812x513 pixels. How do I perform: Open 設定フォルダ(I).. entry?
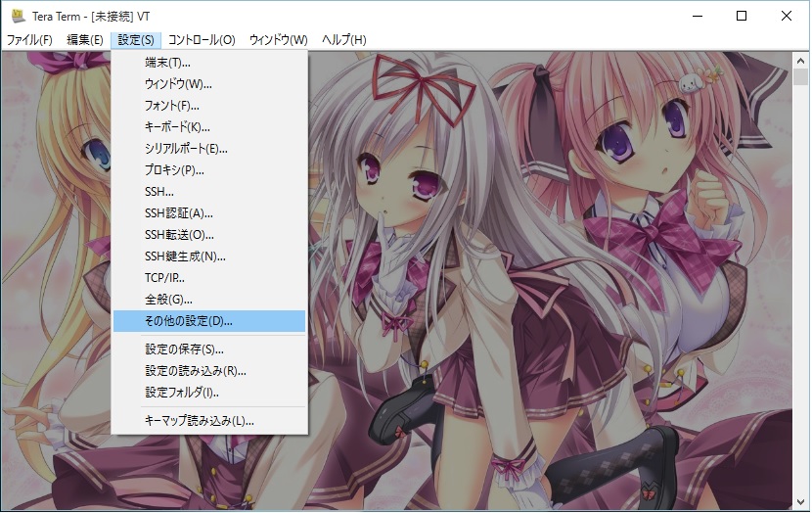[x=209, y=393]
